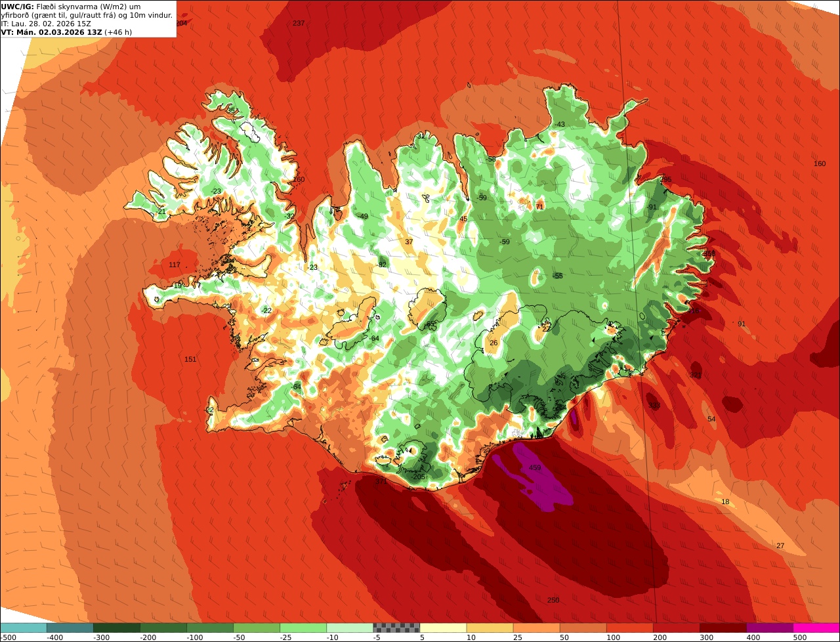Screen dimensions: 840x642
Task: Click the map value 250 in the southern sea
Action: [x=553, y=601]
